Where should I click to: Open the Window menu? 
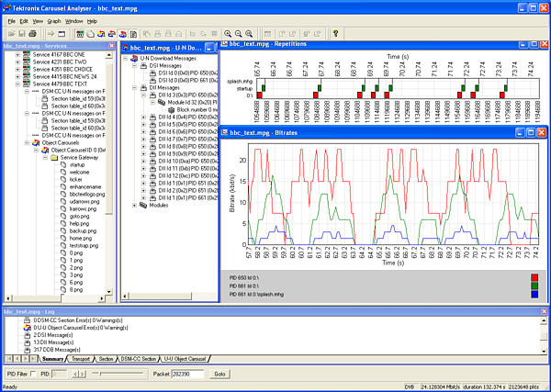[x=74, y=21]
